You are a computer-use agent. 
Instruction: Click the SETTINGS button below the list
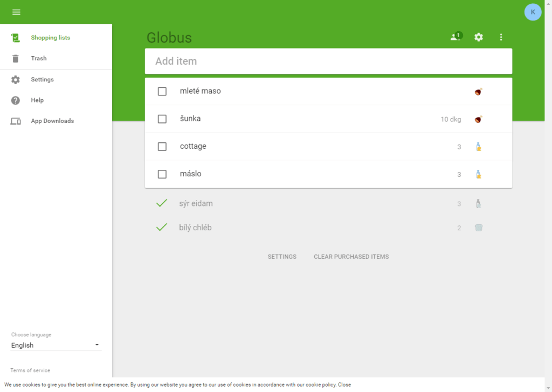[282, 257]
